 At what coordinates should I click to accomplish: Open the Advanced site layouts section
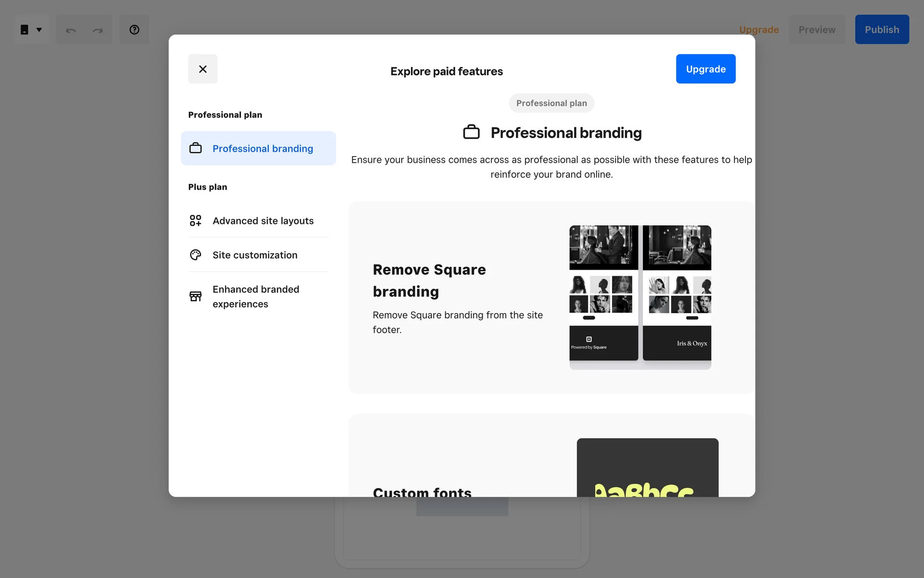(x=263, y=221)
